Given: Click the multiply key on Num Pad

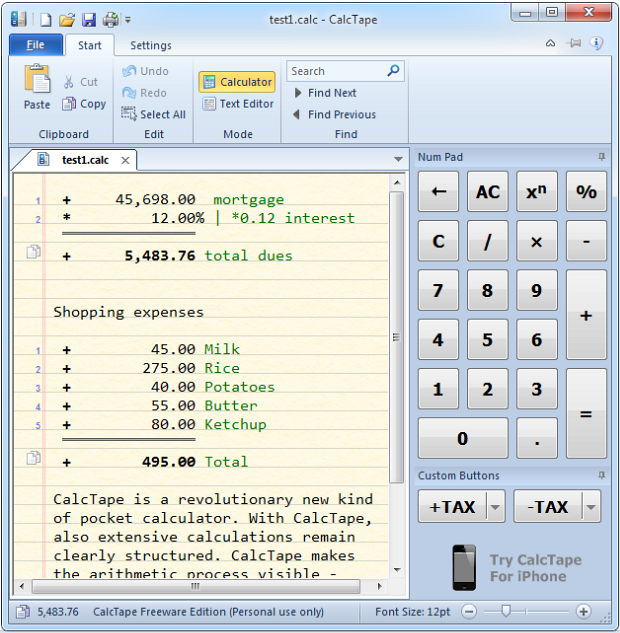Looking at the screenshot, I should point(537,241).
